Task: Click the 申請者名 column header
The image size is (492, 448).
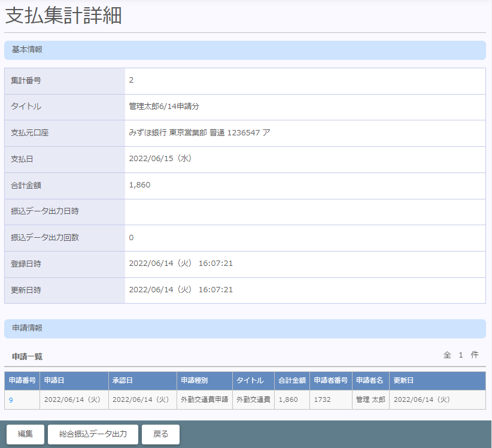Action: coord(369,381)
